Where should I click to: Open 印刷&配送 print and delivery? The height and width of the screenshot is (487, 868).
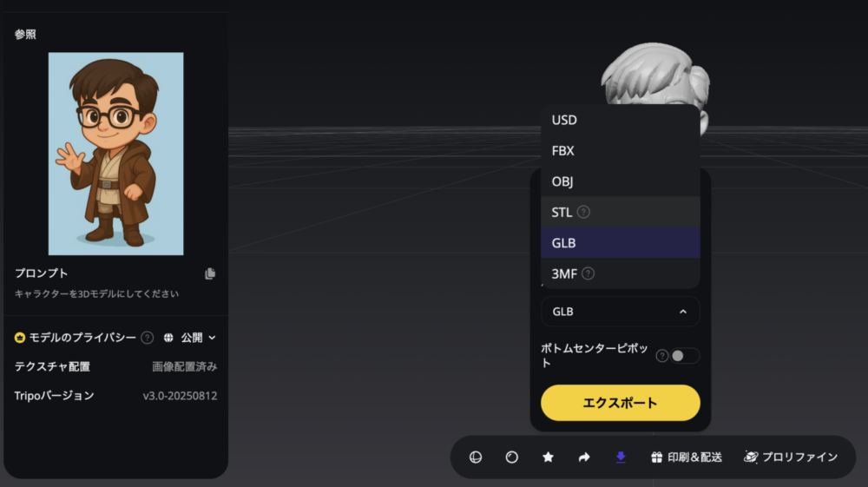tap(687, 457)
